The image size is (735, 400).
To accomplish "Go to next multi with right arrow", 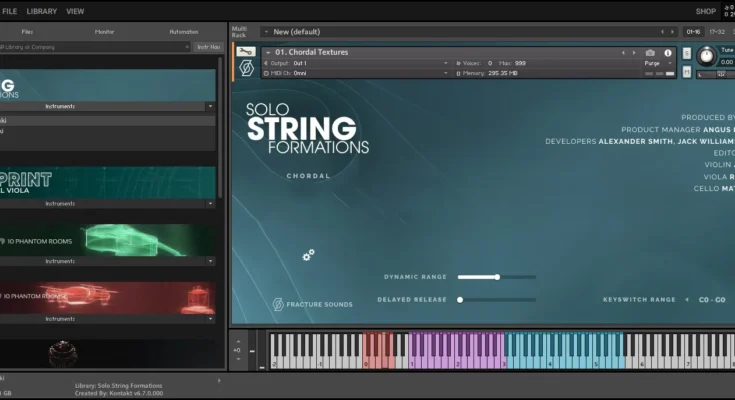I will click(672, 32).
